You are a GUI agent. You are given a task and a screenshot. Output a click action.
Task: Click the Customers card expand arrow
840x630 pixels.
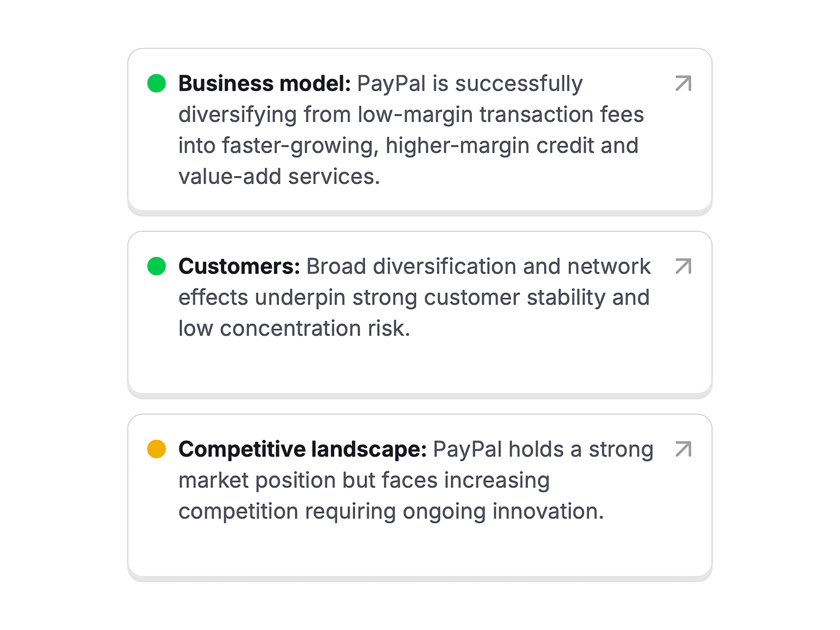point(683,266)
